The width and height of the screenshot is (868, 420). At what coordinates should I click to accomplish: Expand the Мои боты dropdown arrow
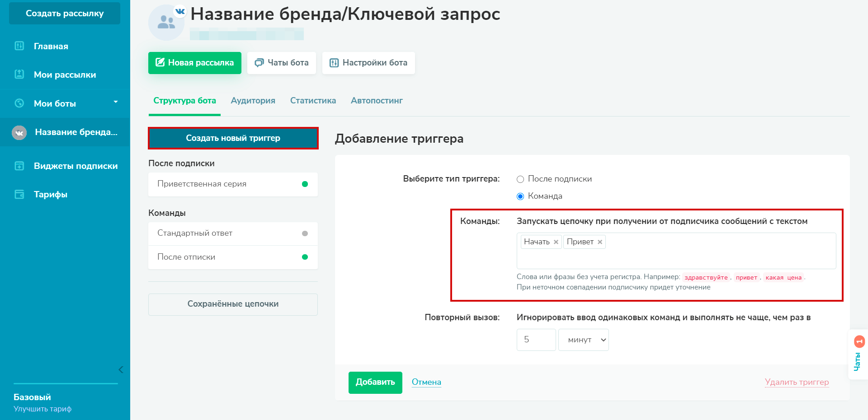pos(116,102)
